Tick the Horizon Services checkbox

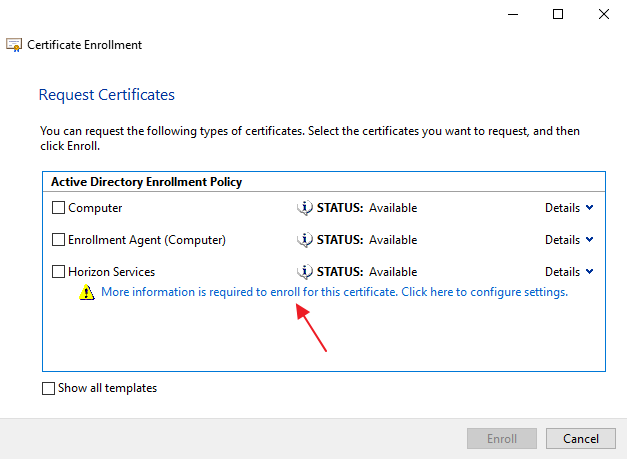pyautogui.click(x=58, y=272)
